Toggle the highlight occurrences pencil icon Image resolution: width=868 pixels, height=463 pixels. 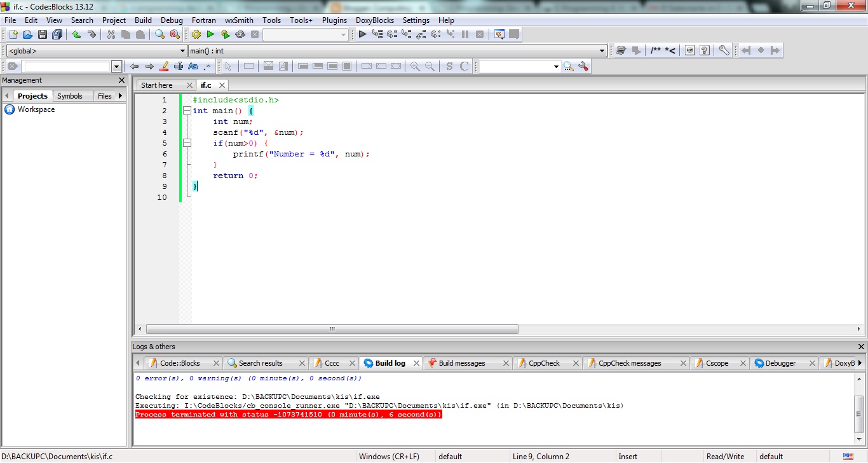click(x=164, y=66)
